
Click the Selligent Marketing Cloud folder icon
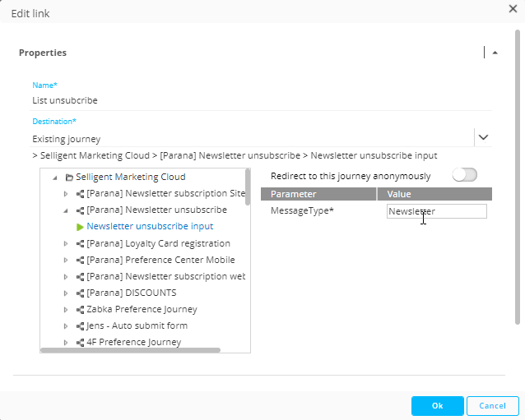(x=69, y=178)
